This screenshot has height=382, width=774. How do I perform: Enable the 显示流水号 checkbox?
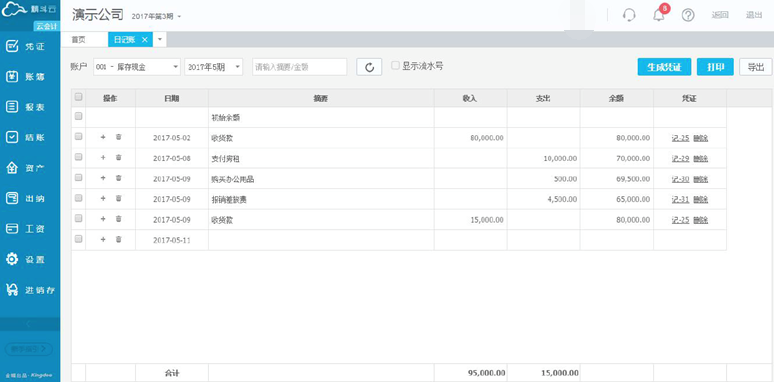pos(395,66)
